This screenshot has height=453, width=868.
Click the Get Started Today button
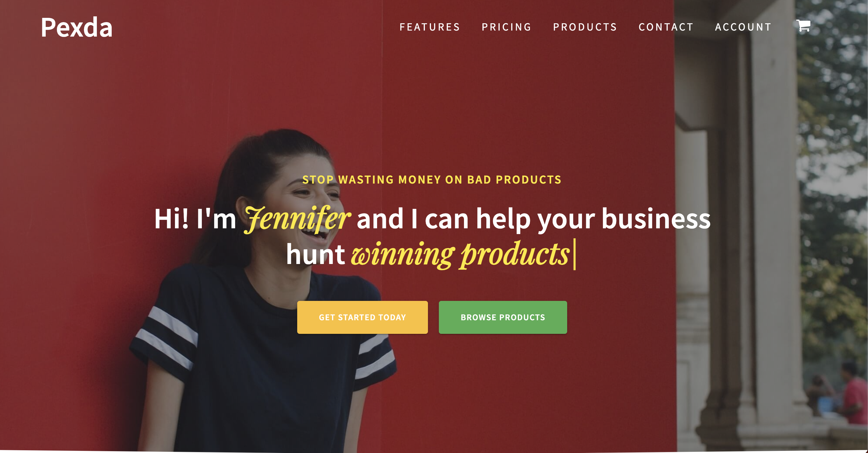tap(362, 317)
